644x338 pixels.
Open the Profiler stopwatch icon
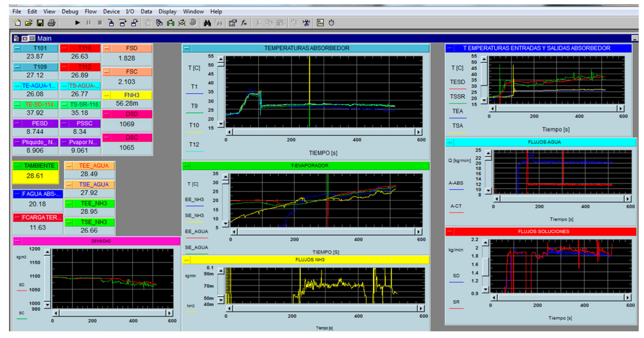pos(332,23)
